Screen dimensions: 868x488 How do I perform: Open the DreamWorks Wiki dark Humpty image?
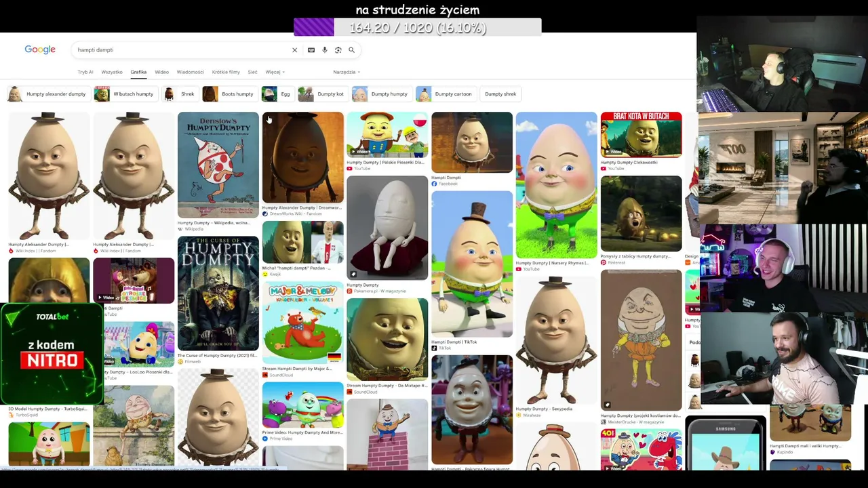[x=302, y=157]
